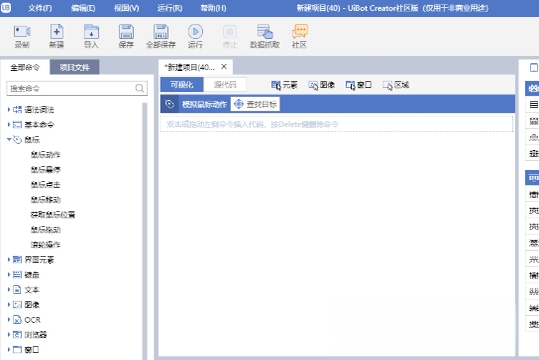The height and width of the screenshot is (360, 539).
Task: Expand the OCR category
Action: pyautogui.click(x=9, y=319)
